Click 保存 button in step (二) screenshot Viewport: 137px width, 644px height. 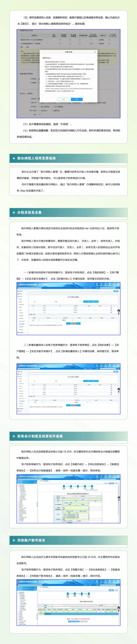(68, 405)
